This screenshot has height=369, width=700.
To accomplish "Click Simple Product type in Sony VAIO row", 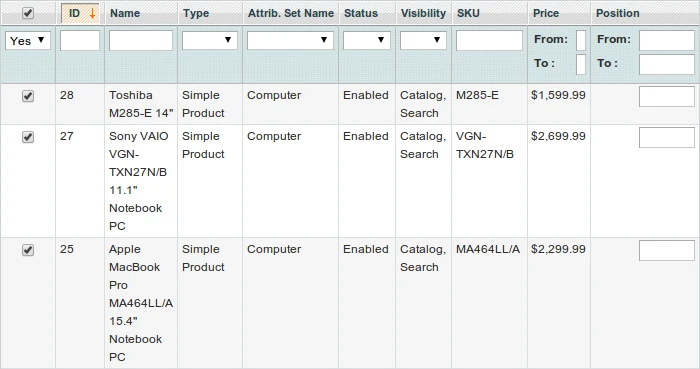I will [x=203, y=145].
